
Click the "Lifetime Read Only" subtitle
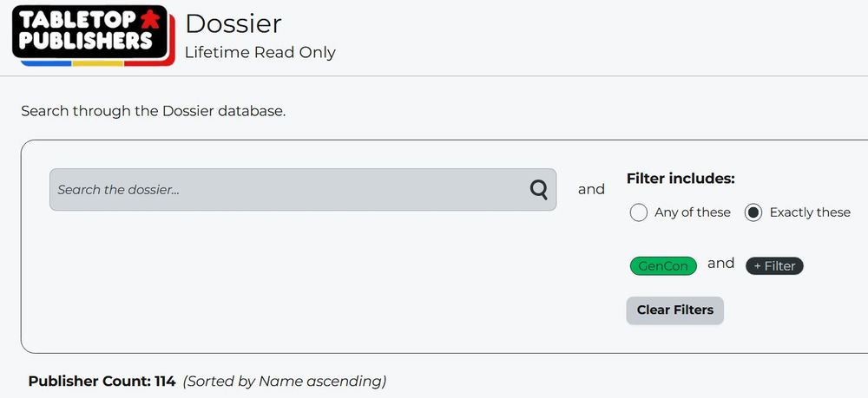260,53
